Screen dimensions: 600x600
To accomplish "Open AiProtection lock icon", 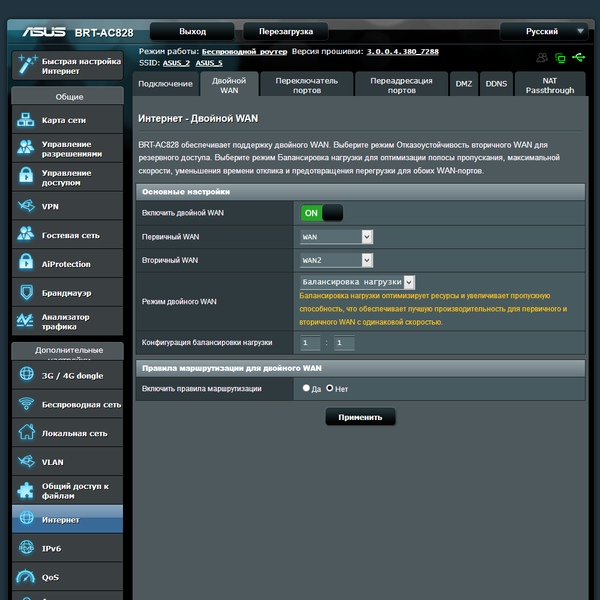I will [x=26, y=263].
